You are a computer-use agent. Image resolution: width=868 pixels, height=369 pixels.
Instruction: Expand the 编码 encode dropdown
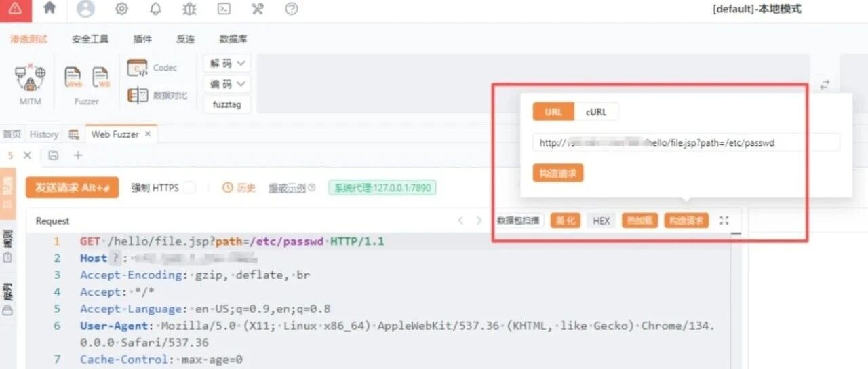pyautogui.click(x=226, y=84)
